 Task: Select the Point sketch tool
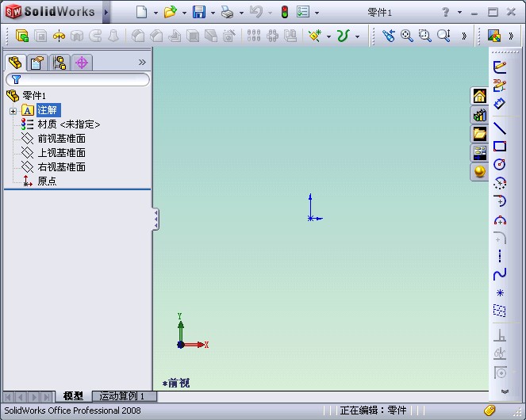pos(500,292)
